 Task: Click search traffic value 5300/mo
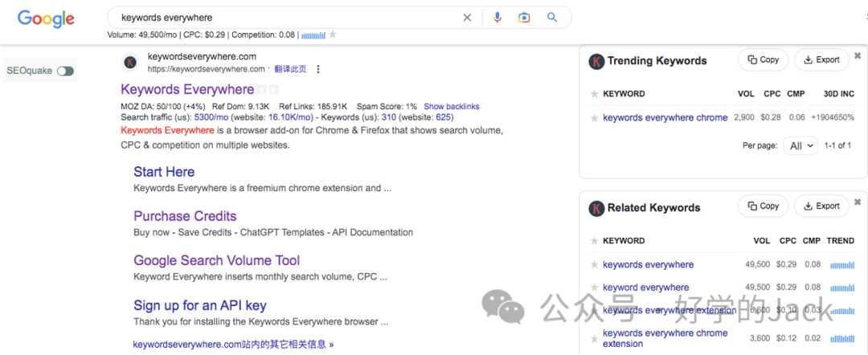(x=211, y=117)
